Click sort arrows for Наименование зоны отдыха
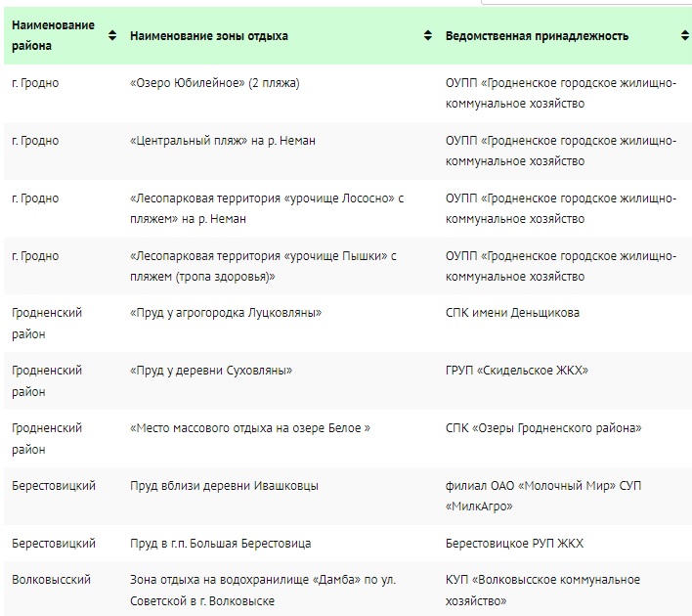Viewport: 692px width, 616px height. coord(428,36)
